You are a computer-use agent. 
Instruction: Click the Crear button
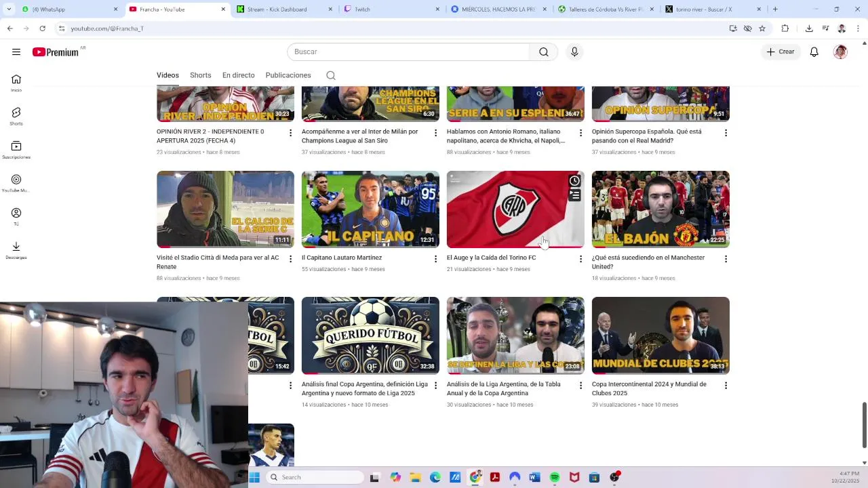[x=781, y=52]
